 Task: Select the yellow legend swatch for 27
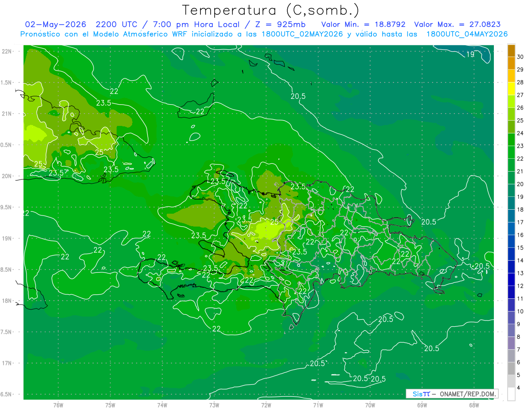(511, 89)
